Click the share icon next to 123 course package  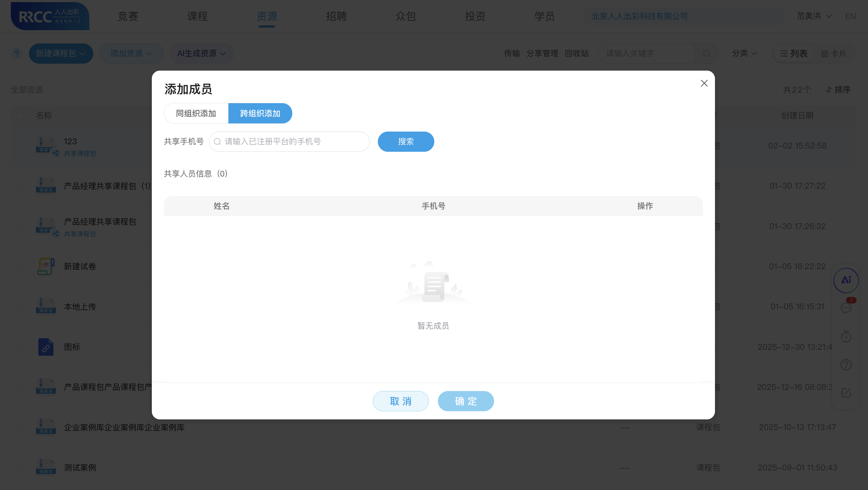[x=56, y=154]
